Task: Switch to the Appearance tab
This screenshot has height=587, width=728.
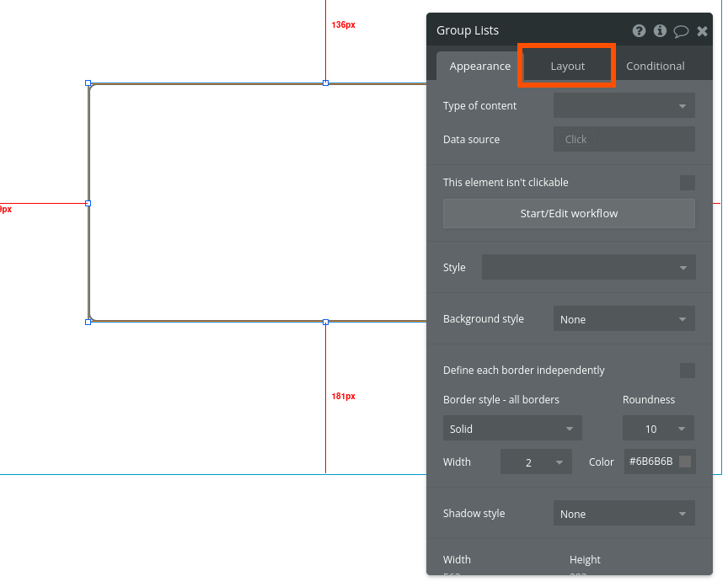Action: coord(479,66)
